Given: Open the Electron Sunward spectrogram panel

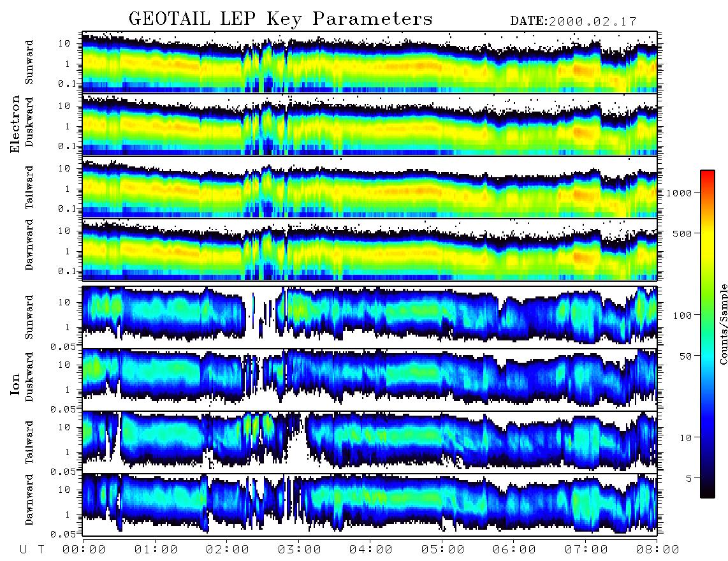Looking at the screenshot, I should point(370,62).
